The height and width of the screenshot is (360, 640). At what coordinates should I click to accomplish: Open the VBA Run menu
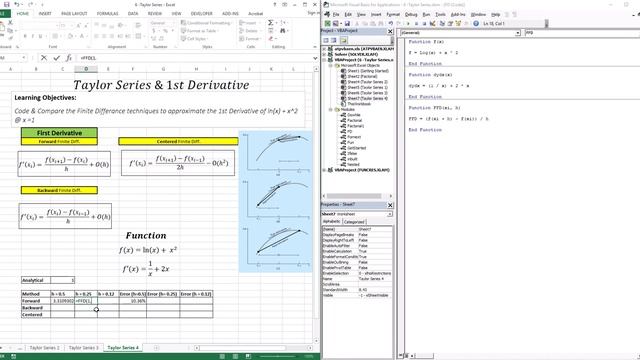426,15
